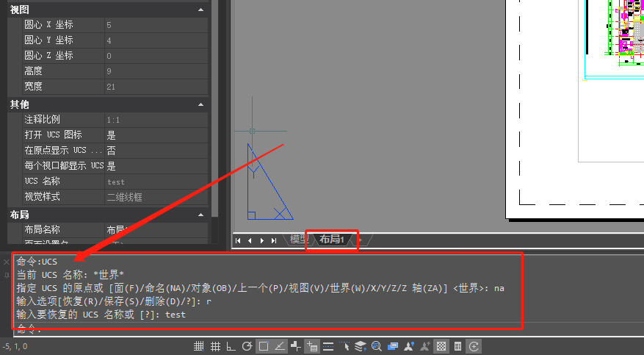Toggle object snap tracking angle icon
Viewport: 644px width, 355px height.
pos(280,346)
